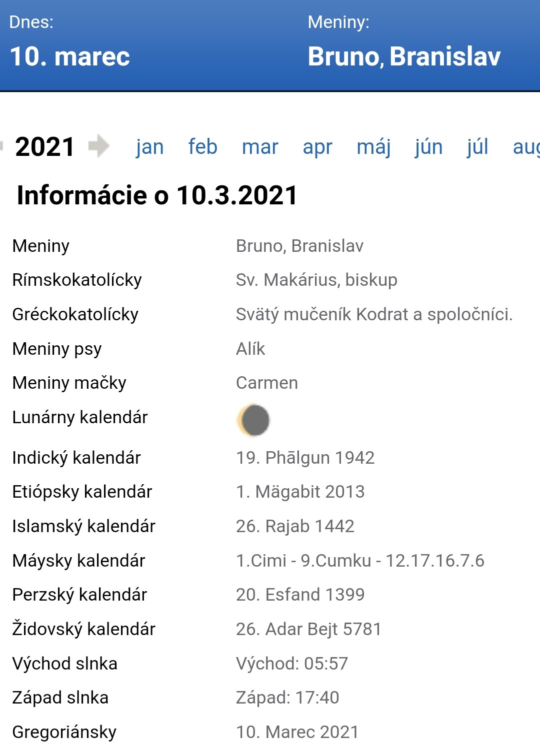The height and width of the screenshot is (756, 540).
Task: Open the jan month link
Action: 149,147
